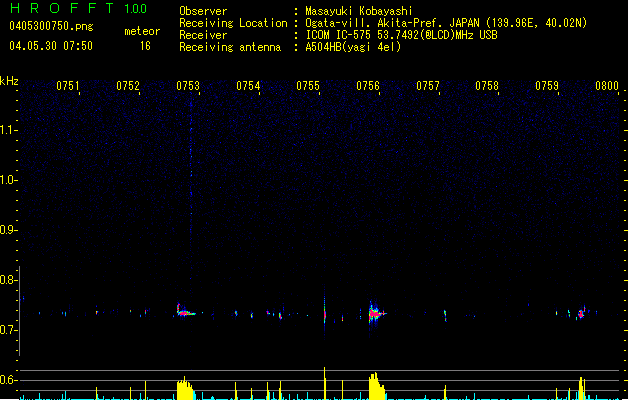Click the 1.0 kHz frequency label
The width and height of the screenshot is (629, 400).
tap(8, 180)
